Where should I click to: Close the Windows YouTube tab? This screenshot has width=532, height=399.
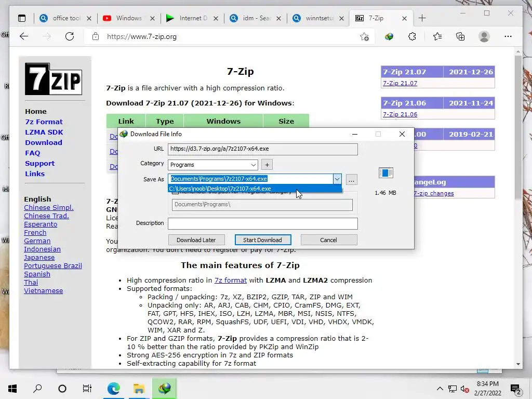click(x=153, y=18)
